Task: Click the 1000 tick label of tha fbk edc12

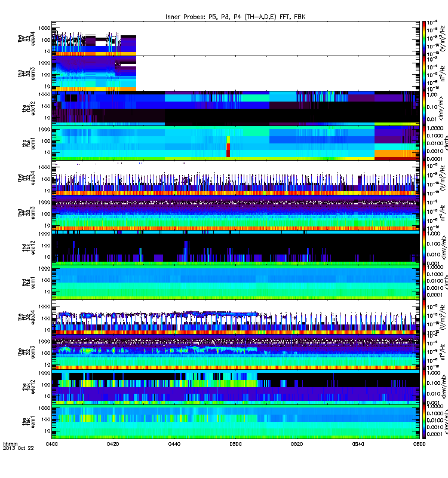Action: (x=44, y=94)
